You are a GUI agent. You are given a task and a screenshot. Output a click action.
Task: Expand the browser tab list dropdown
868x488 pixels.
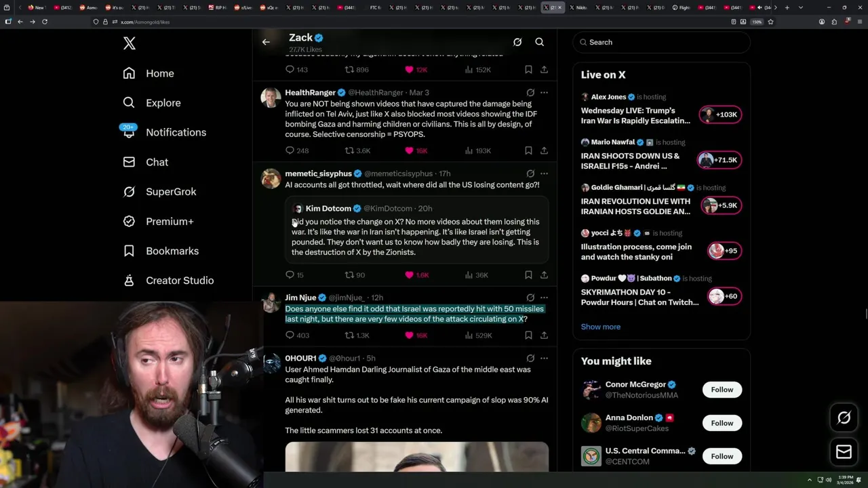[x=801, y=7]
